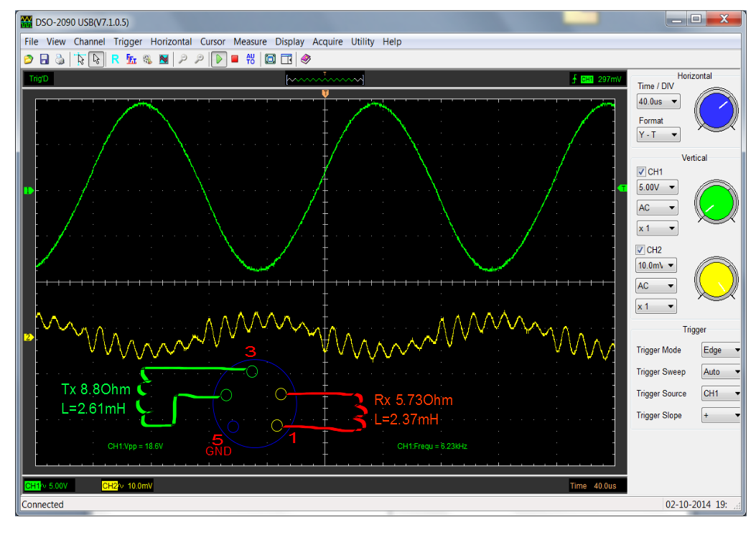Uncheck the CH1 channel checkbox
Viewport: 756px width, 535px height.
pos(642,172)
